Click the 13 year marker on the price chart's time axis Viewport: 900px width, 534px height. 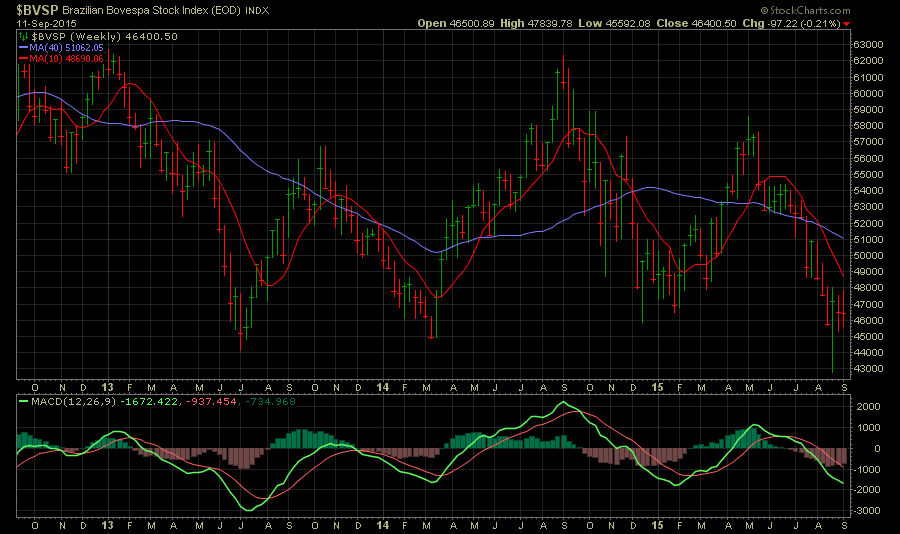pos(108,386)
